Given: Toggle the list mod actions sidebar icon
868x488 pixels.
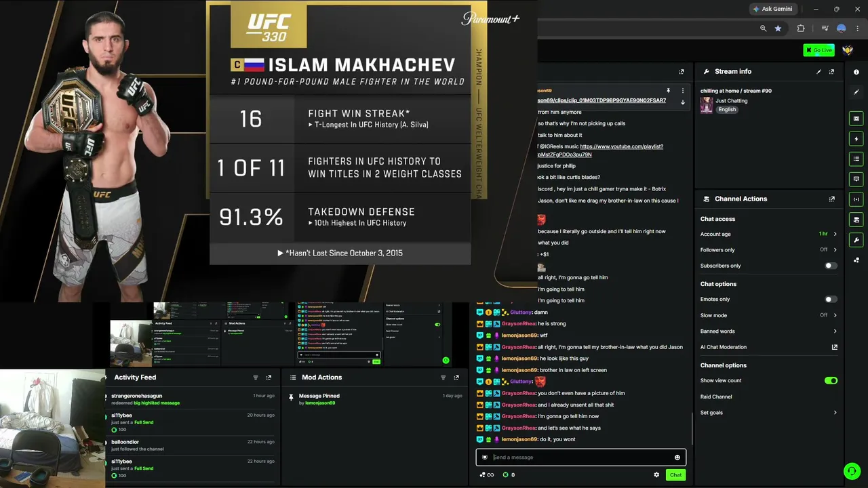Looking at the screenshot, I should tap(856, 159).
